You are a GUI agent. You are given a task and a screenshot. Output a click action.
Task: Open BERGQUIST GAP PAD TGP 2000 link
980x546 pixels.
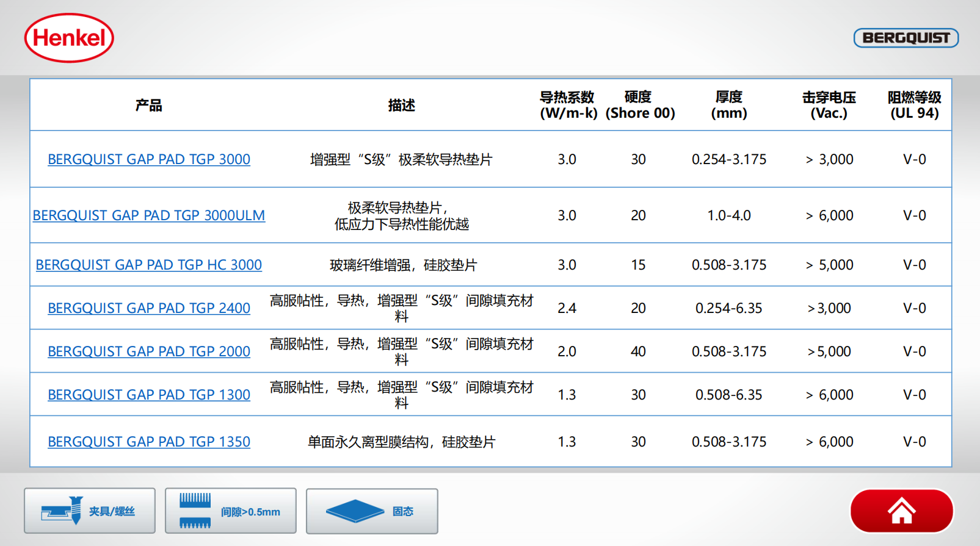(149, 351)
